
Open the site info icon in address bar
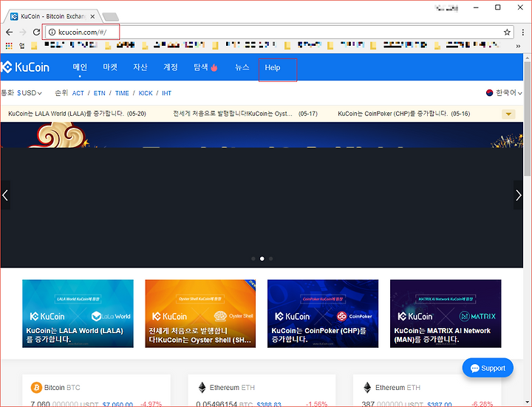(x=52, y=33)
